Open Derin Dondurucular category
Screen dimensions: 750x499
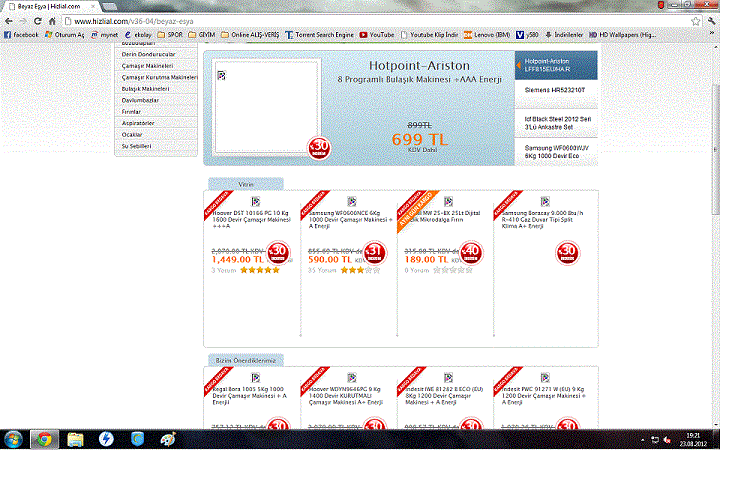click(x=156, y=55)
